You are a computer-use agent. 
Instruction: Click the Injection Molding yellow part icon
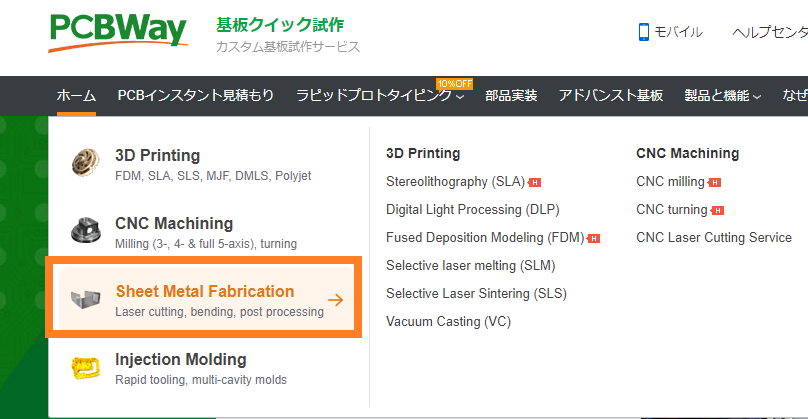[x=86, y=368]
